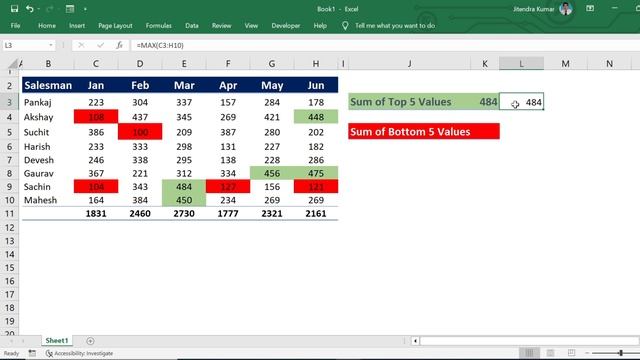This screenshot has height=360, width=640.
Task: Open the undo history dropdown arrow
Action: click(39, 9)
